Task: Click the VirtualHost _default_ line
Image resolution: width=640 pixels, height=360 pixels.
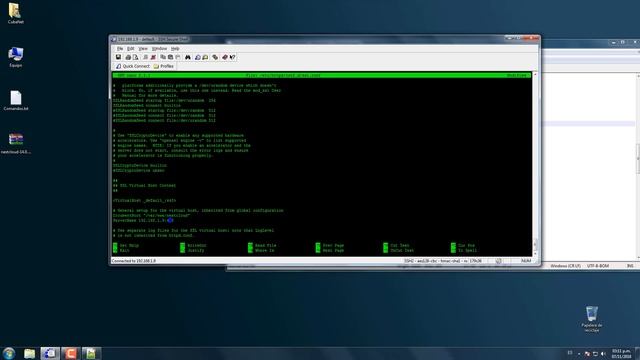Action: pyautogui.click(x=144, y=200)
